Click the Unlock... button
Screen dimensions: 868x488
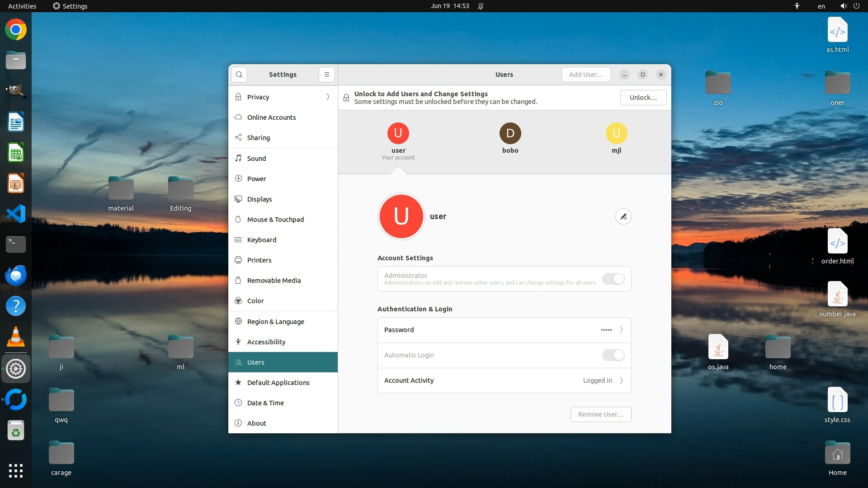643,98
